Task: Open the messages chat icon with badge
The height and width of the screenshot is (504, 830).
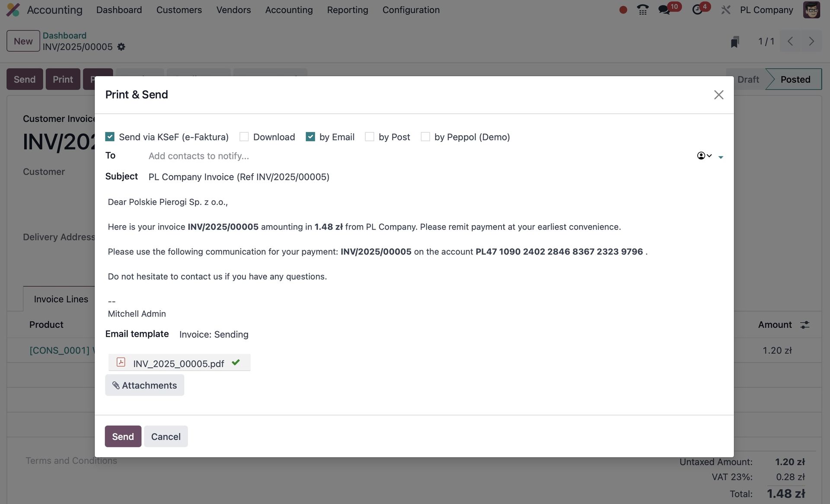Action: click(x=664, y=10)
